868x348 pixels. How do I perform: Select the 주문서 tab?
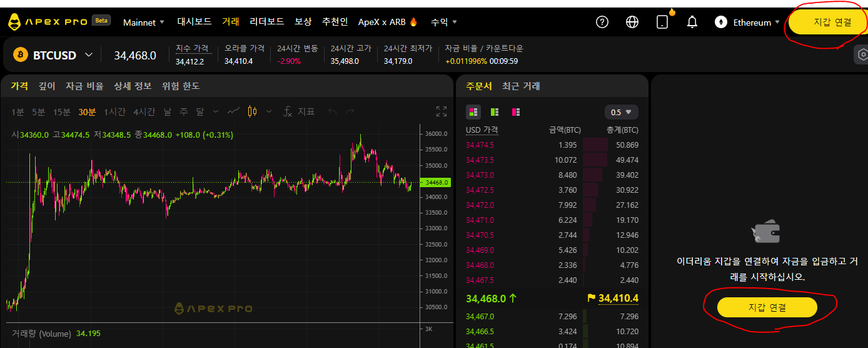[x=479, y=86]
